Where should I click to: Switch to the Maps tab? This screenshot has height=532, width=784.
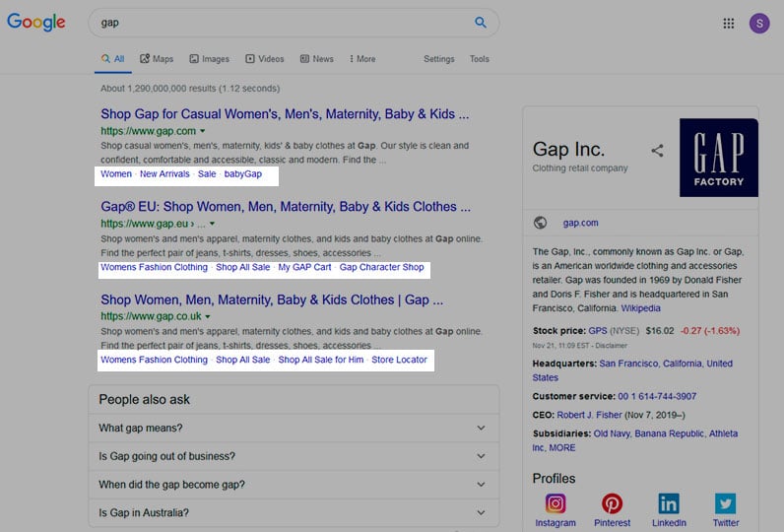157,59
